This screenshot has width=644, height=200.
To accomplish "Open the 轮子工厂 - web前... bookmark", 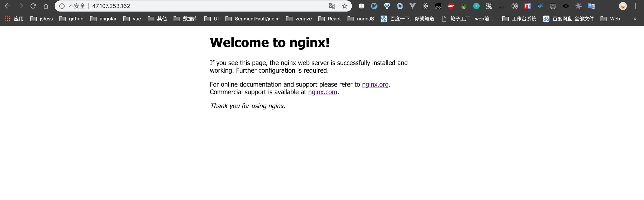I will tap(467, 19).
